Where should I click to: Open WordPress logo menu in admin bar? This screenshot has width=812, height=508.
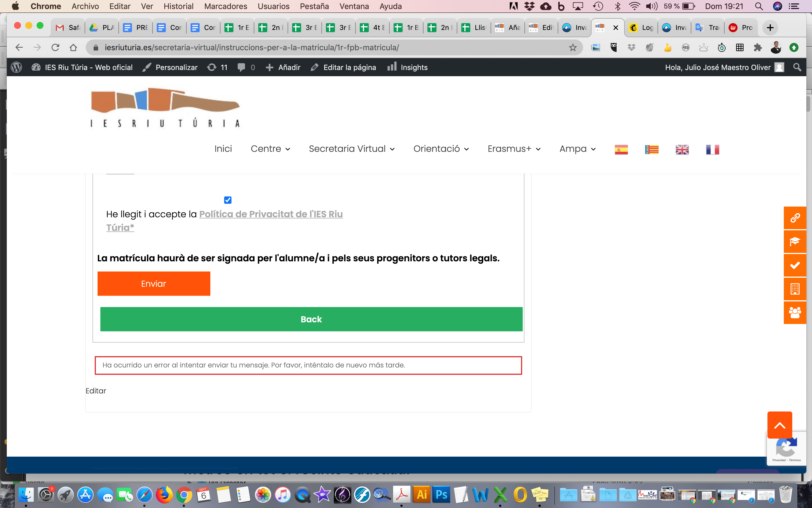coord(16,67)
